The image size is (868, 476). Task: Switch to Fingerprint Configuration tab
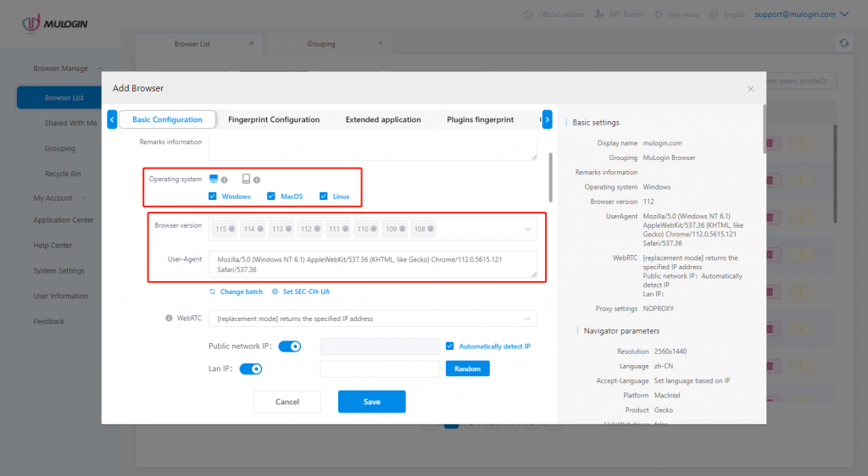[x=274, y=119]
